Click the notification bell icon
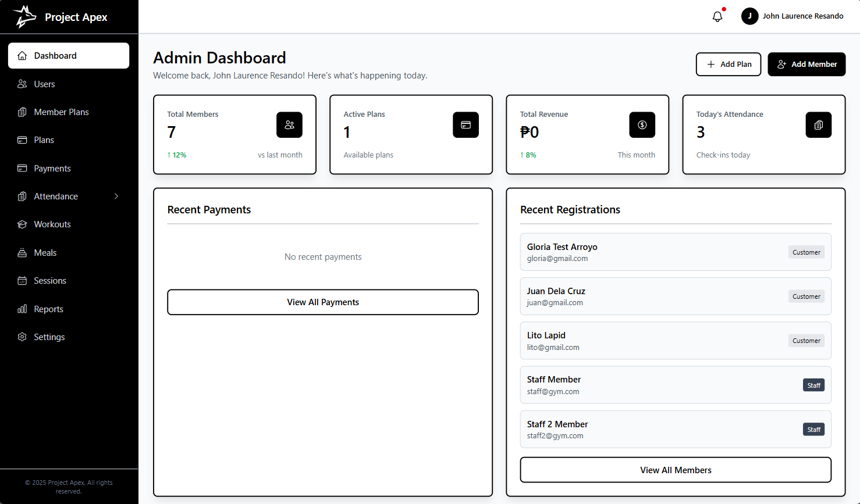Screen dimensions: 860x504 pos(717,16)
